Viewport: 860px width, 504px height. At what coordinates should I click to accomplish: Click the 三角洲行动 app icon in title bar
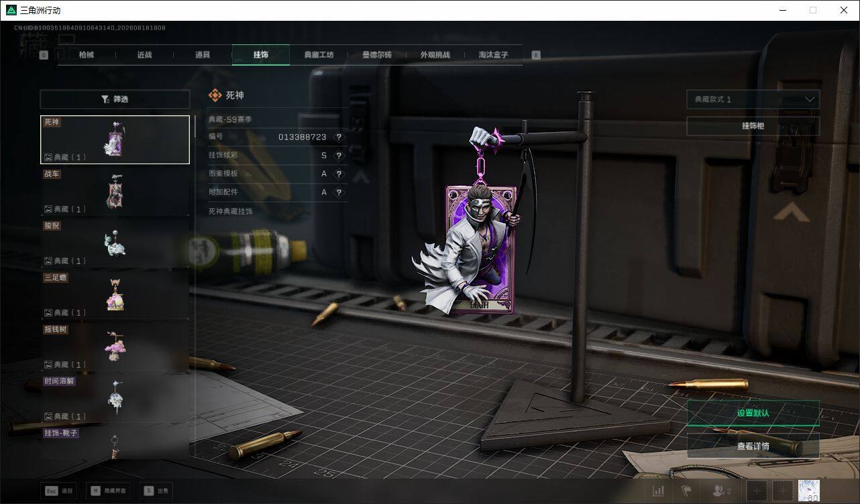point(11,10)
